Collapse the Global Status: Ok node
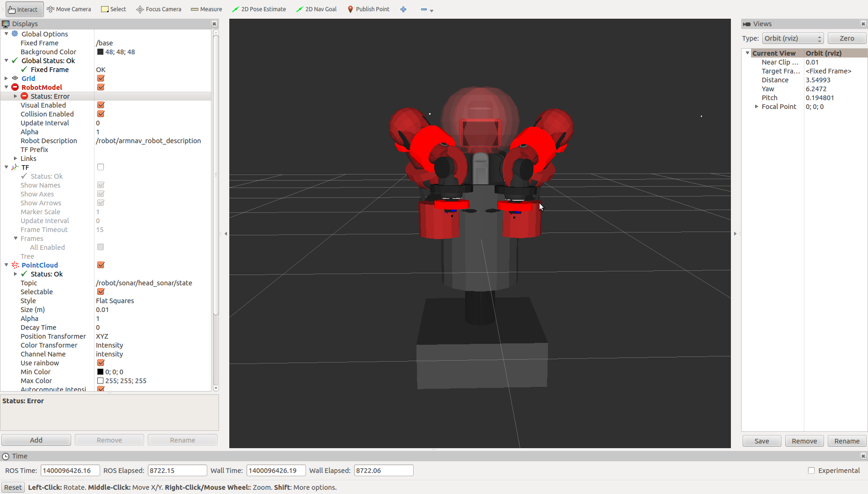 6,60
